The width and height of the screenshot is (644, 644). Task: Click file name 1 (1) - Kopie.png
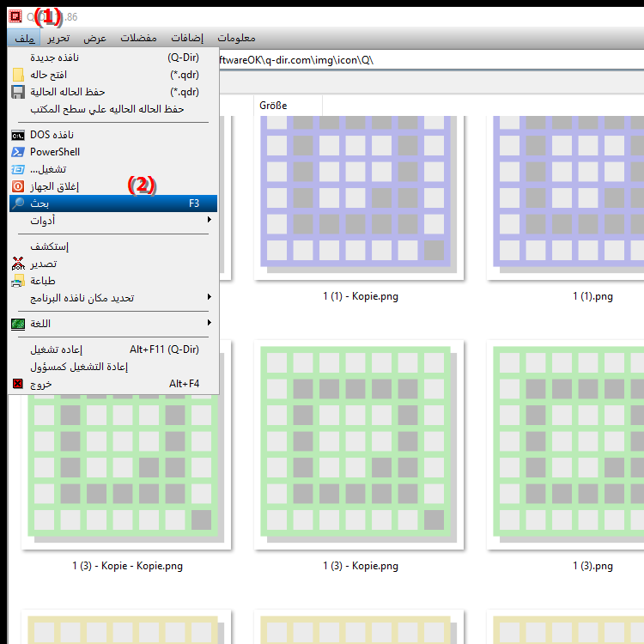point(360,296)
